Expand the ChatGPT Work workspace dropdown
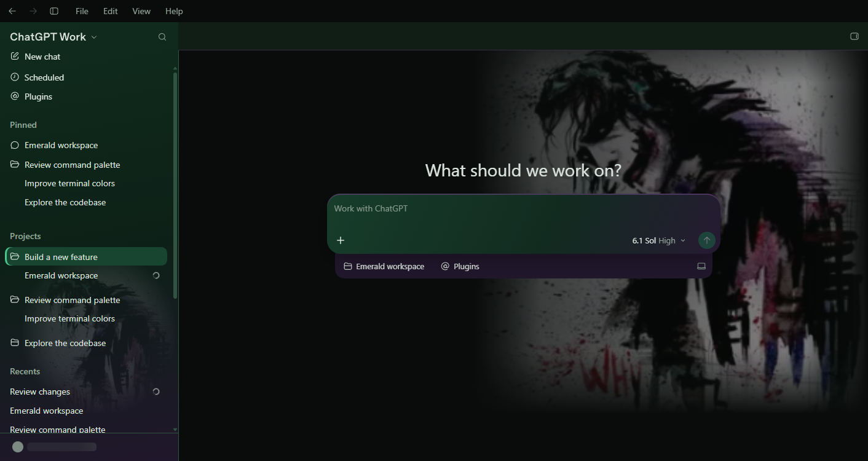868x461 pixels. 53,37
